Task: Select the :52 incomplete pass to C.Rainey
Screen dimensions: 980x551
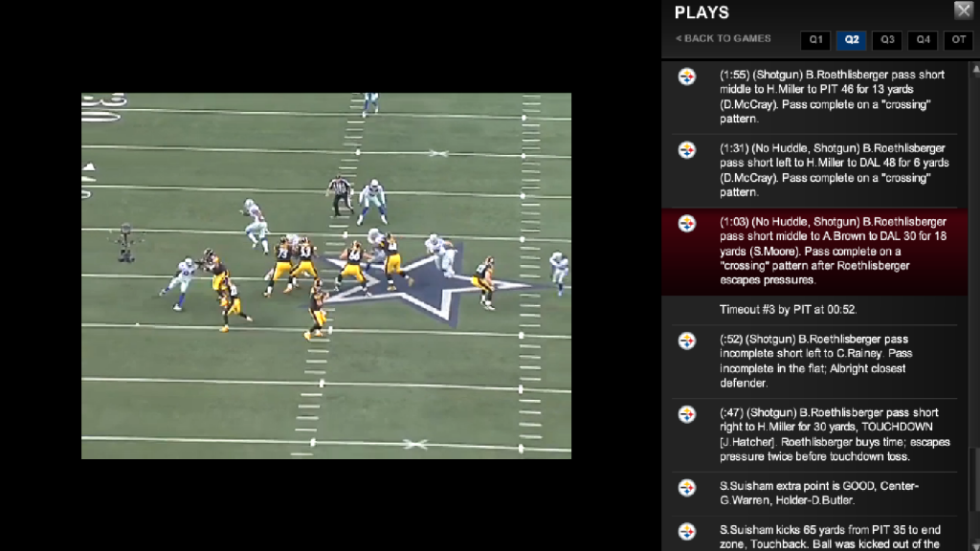Action: point(814,361)
